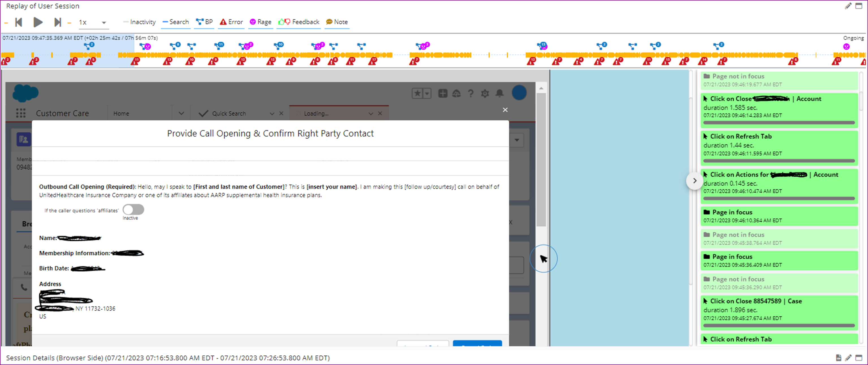The width and height of the screenshot is (868, 365).
Task: Click the Salesforce notifications bell icon
Action: pyautogui.click(x=499, y=93)
